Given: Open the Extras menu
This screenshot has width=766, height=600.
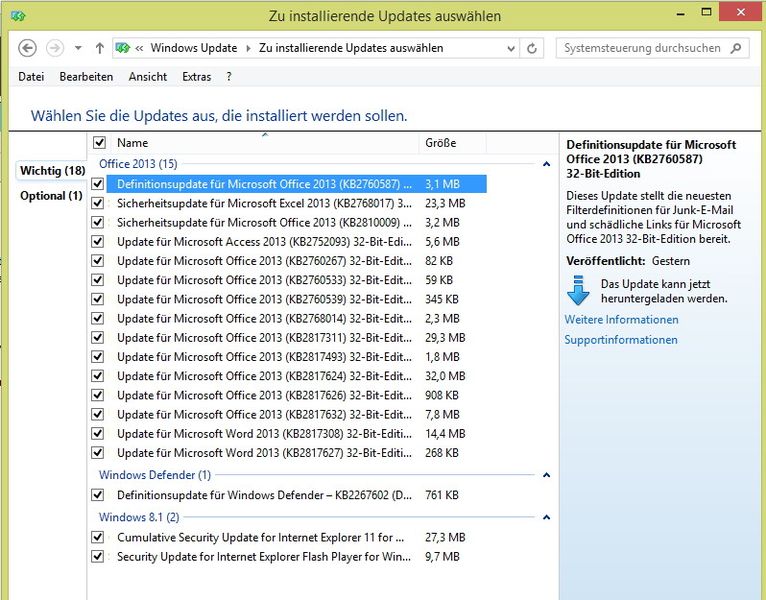Looking at the screenshot, I should pos(196,77).
